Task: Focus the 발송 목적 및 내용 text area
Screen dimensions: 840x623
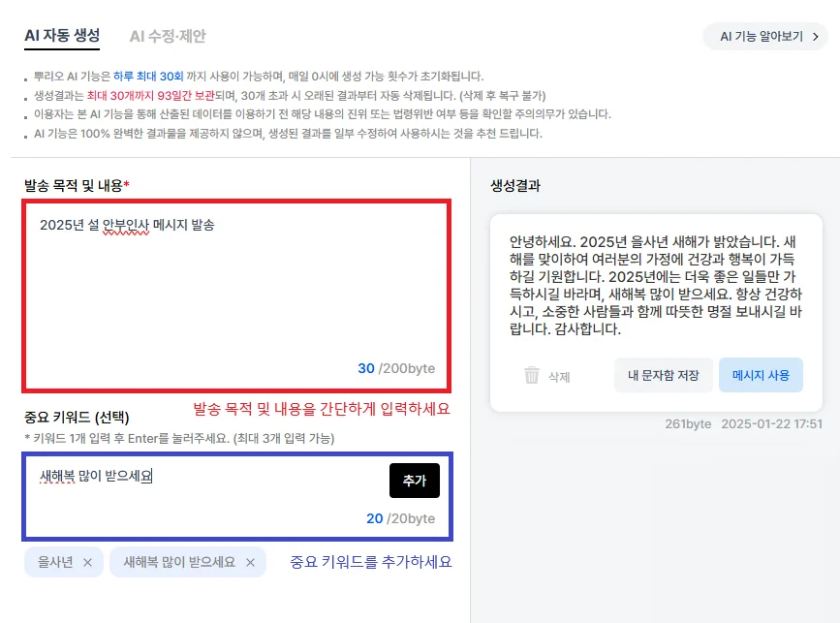Action: 236,291
